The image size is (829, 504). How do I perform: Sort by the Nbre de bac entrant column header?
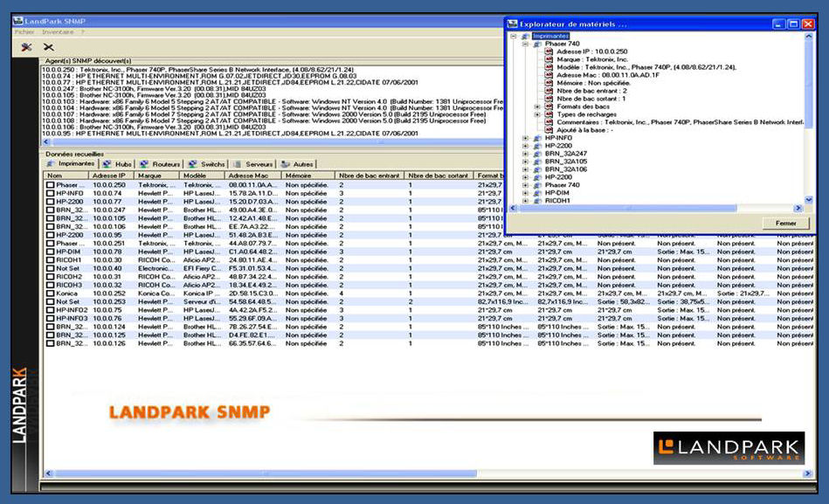click(369, 176)
